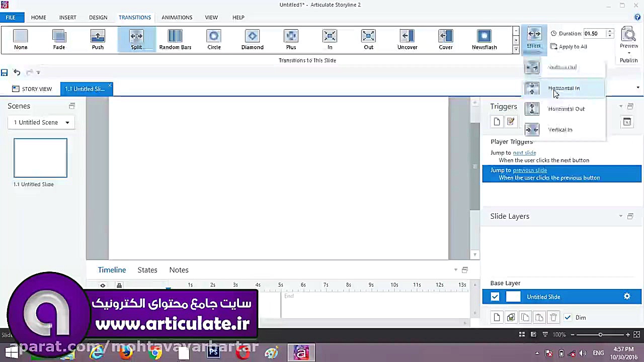Image resolution: width=644 pixels, height=362 pixels.
Task: Collapse the Timeline panel with its chevron
Action: point(455,270)
